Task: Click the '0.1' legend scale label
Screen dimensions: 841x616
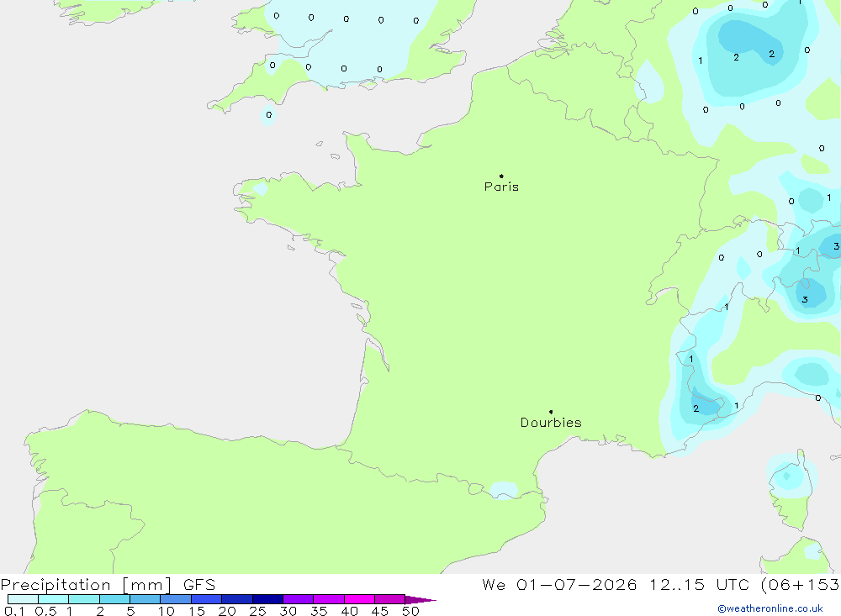Action: click(14, 611)
